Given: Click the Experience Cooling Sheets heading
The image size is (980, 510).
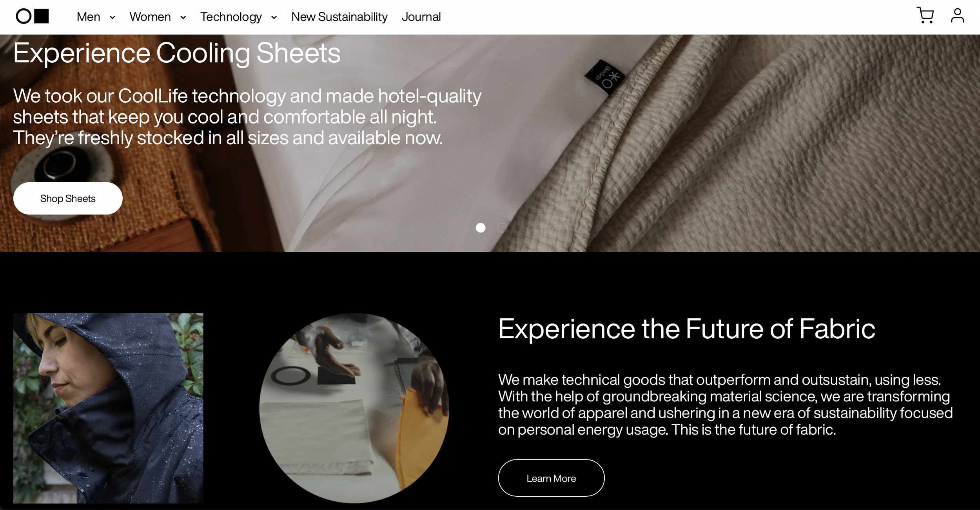Looking at the screenshot, I should click(x=177, y=53).
